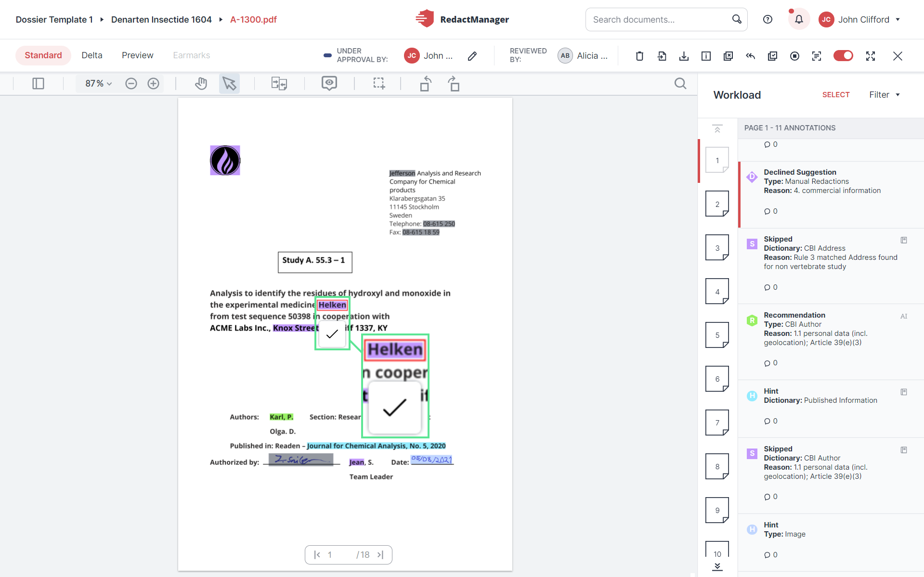Viewport: 924px width, 577px height.
Task: Select page 3 thumbnail in quick navigation
Action: (x=717, y=248)
